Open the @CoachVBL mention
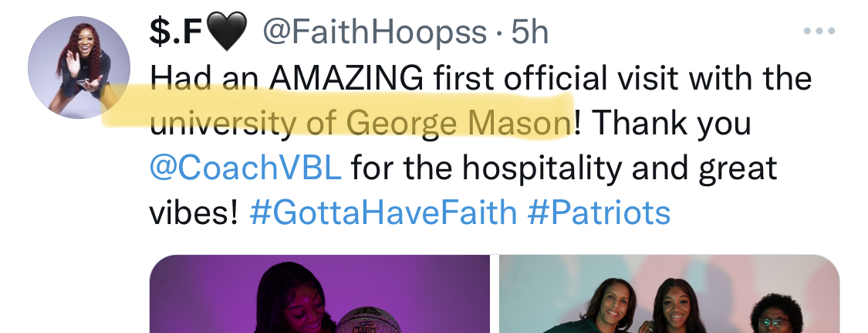Image resolution: width=868 pixels, height=333 pixels. click(x=245, y=167)
